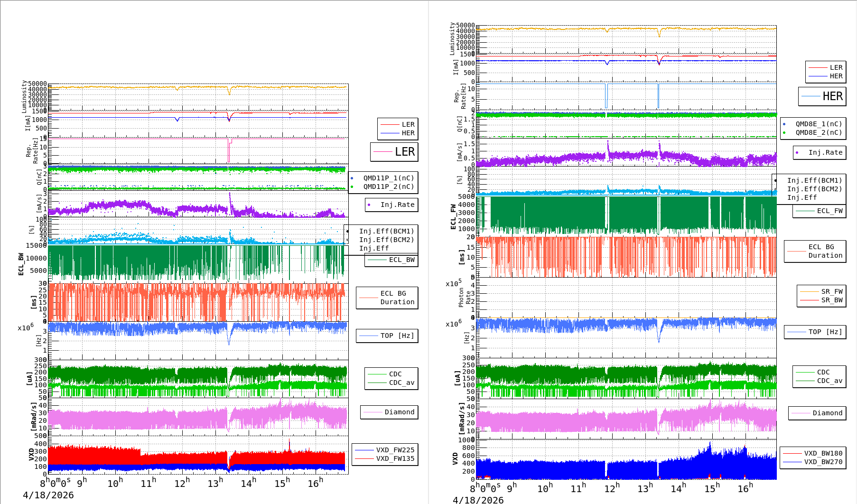Image resolution: width=857 pixels, height=504 pixels.
Task: Select the QMD11P_1(nC) legend entry
Action: coord(388,178)
